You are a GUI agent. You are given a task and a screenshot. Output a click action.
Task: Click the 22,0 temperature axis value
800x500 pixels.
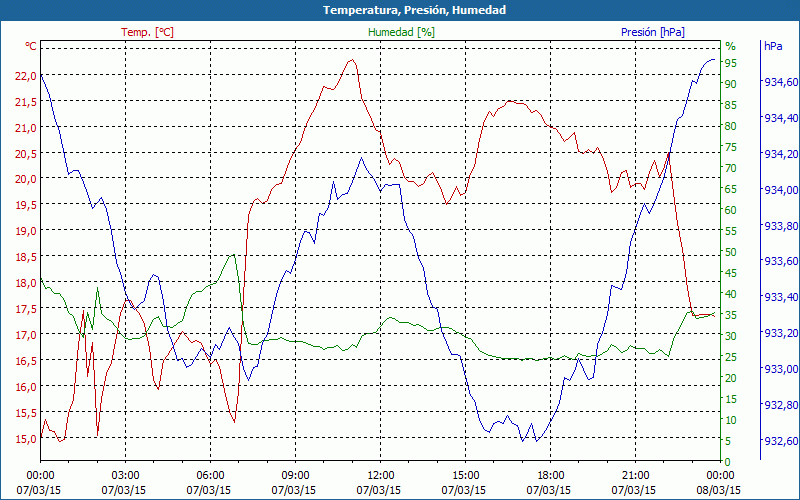point(26,76)
